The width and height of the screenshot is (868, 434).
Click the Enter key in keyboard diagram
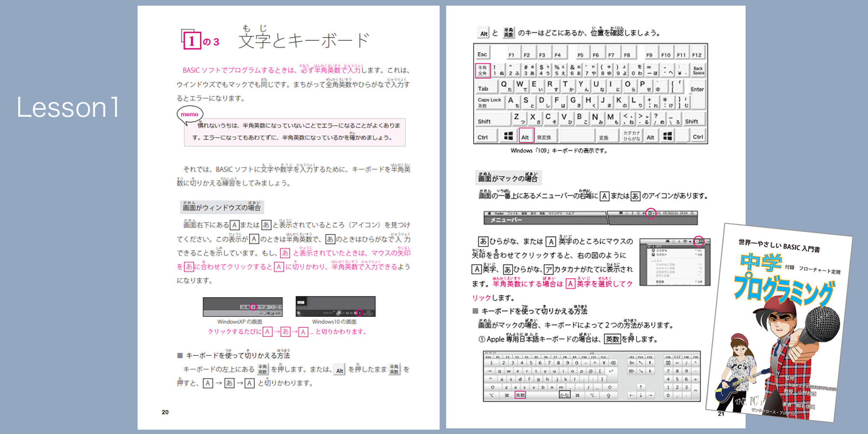click(697, 89)
